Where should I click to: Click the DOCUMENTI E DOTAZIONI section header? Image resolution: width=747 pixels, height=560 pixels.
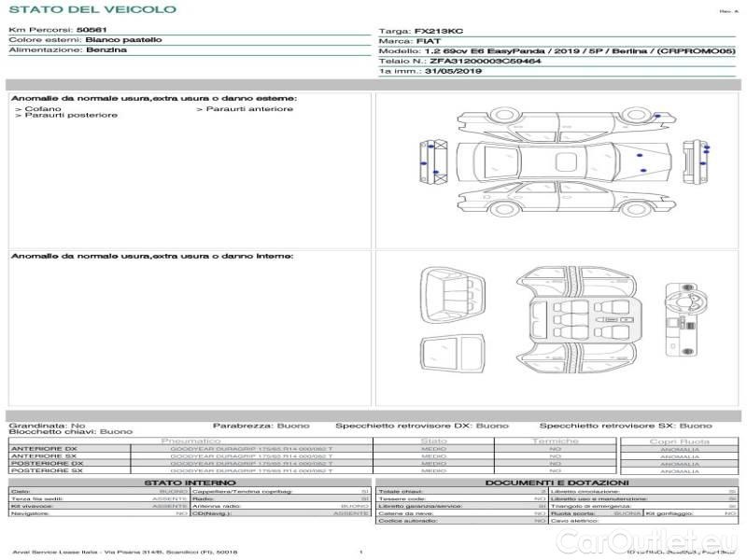pyautogui.click(x=557, y=483)
